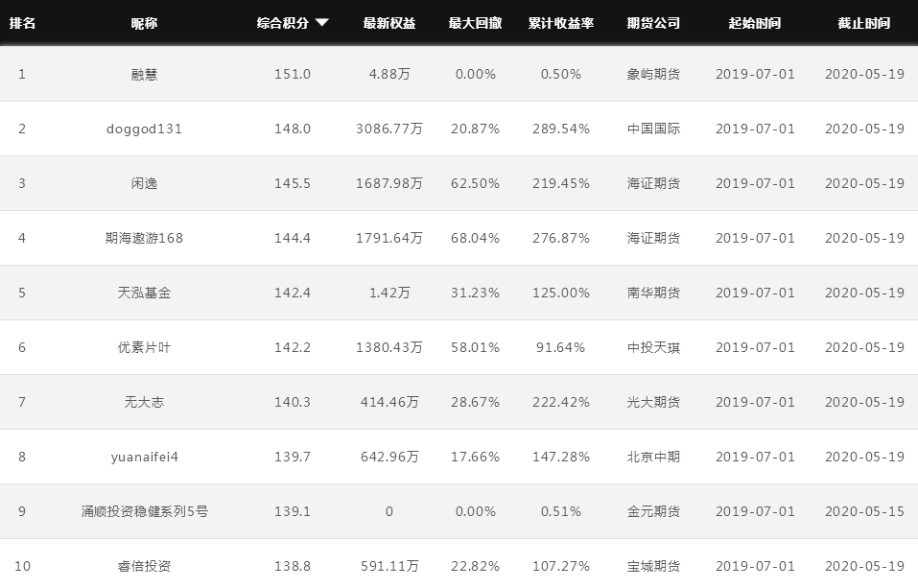Open 期海遨游168 trader entry
918x588 pixels.
145,238
